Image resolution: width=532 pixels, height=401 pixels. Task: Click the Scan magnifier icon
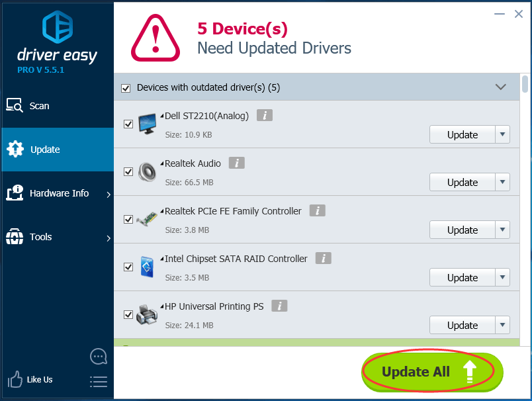15,105
